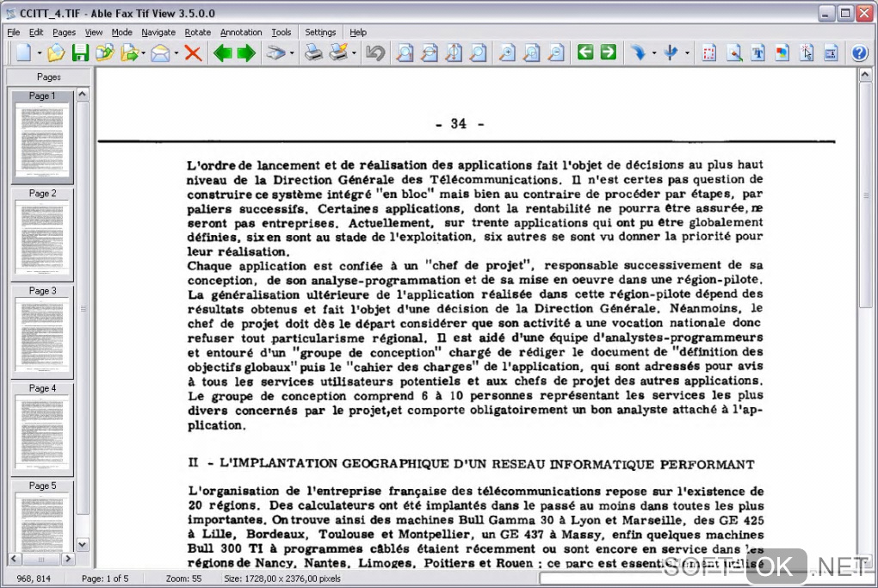Open a file with the folder icon

coord(56,53)
